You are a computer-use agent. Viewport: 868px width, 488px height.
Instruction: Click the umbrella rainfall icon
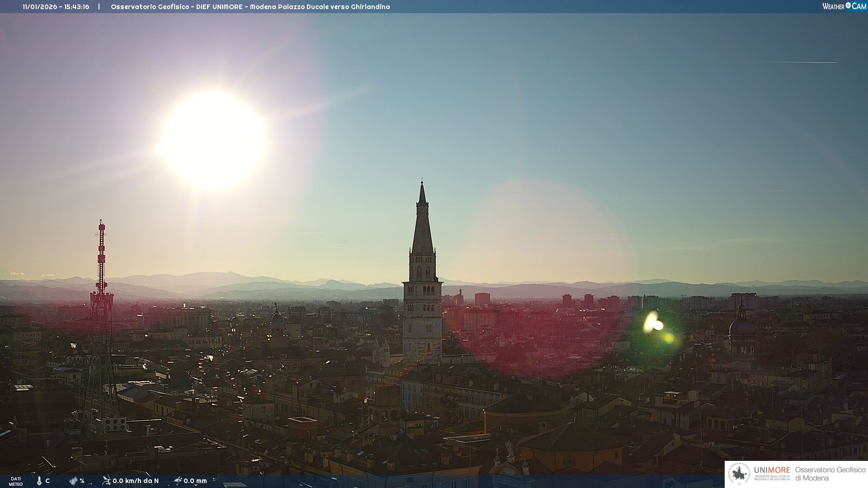click(178, 480)
